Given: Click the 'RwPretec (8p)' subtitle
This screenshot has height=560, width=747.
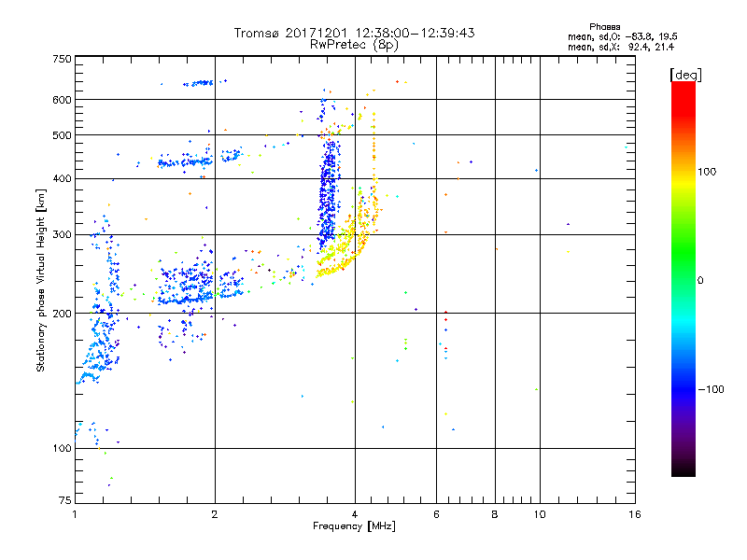Looking at the screenshot, I should point(354,45).
